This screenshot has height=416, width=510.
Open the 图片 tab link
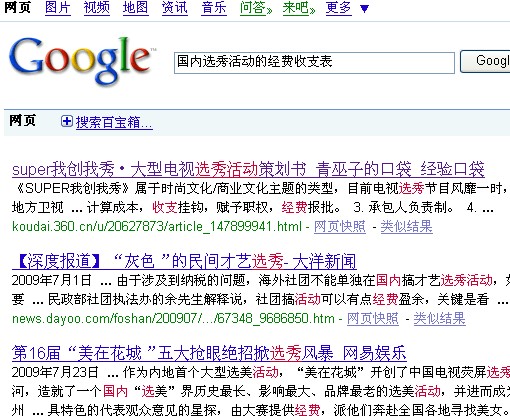coord(58,8)
